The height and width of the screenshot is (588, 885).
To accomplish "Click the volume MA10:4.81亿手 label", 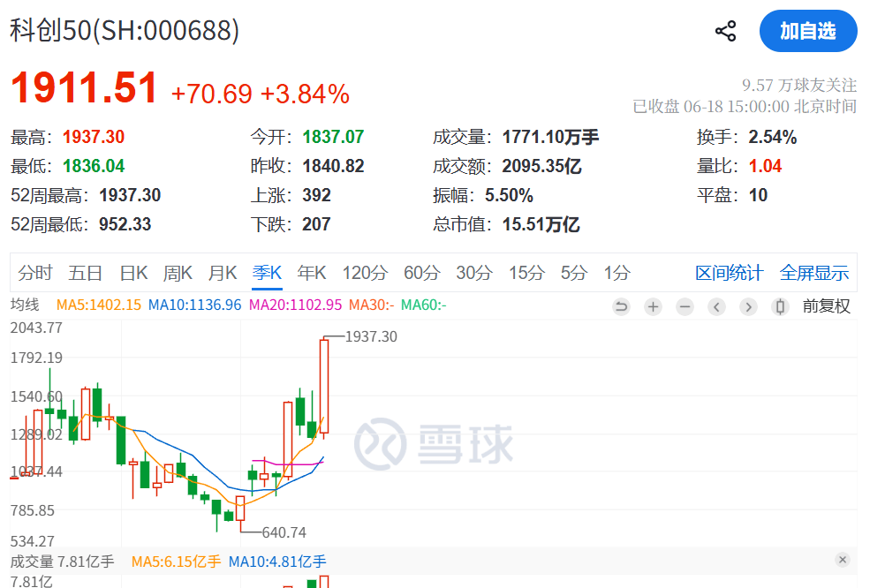I will [x=277, y=562].
